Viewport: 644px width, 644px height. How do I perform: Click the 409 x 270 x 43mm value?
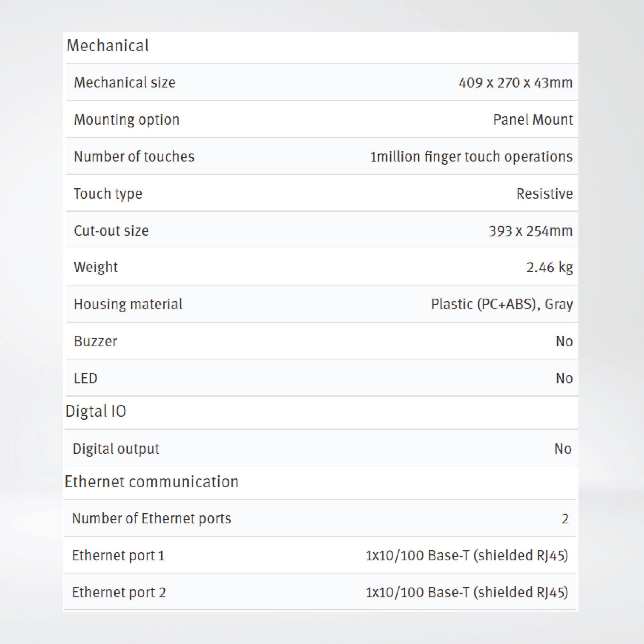515,83
